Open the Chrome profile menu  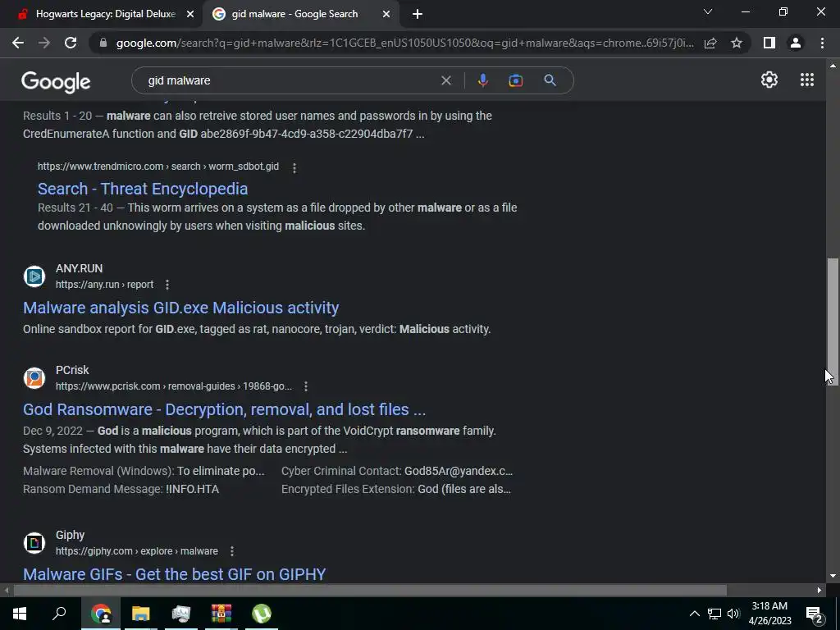click(796, 43)
